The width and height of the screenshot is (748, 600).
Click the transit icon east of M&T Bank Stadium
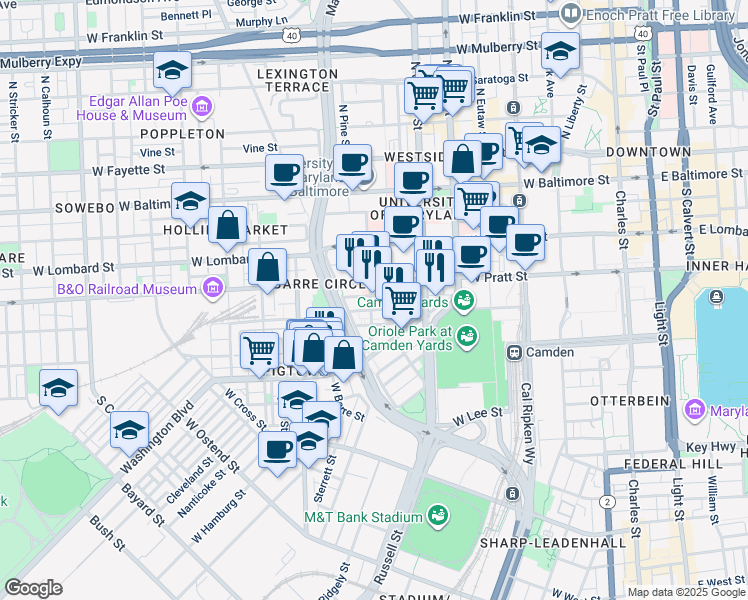(512, 493)
